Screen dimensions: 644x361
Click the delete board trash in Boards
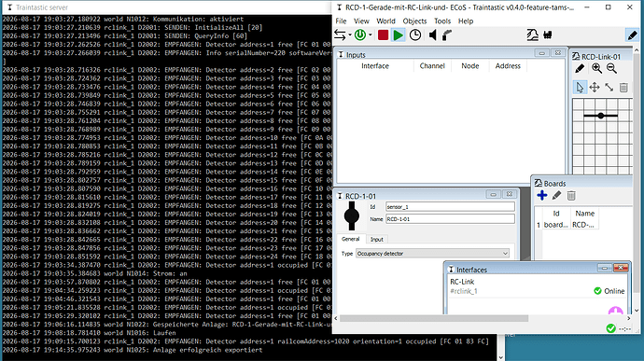(x=571, y=196)
